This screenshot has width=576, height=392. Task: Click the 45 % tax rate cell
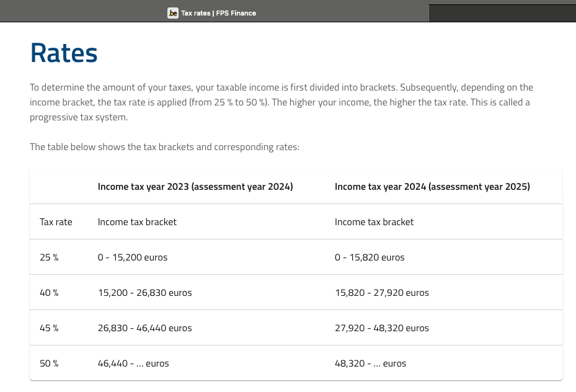(x=49, y=328)
